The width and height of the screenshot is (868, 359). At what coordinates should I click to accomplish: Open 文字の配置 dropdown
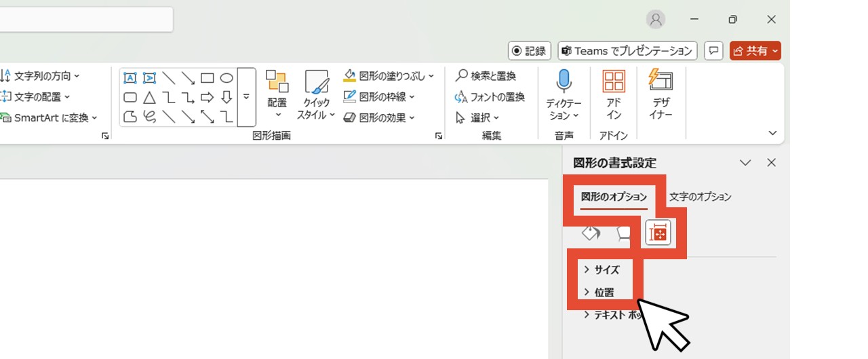coord(35,96)
